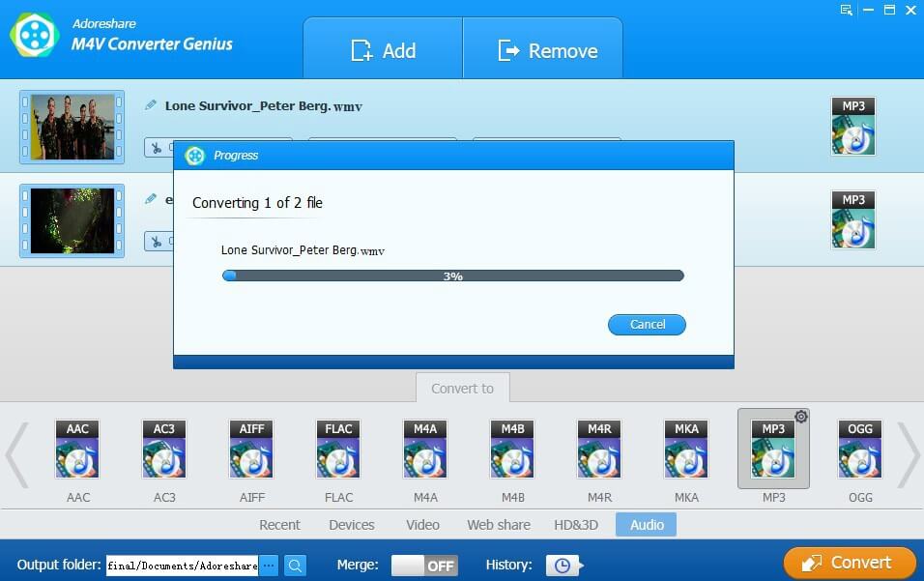Start conversion with orange Convert button

pyautogui.click(x=850, y=563)
